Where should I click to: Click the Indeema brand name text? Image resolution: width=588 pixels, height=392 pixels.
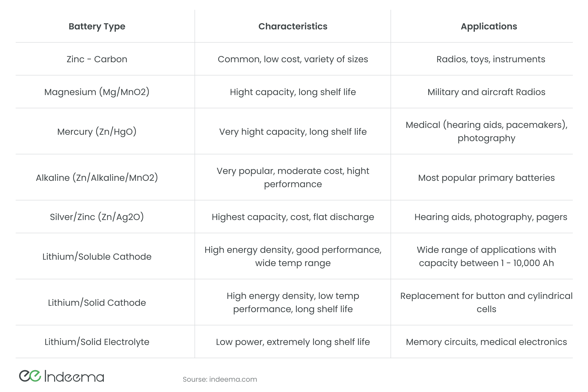(x=74, y=377)
